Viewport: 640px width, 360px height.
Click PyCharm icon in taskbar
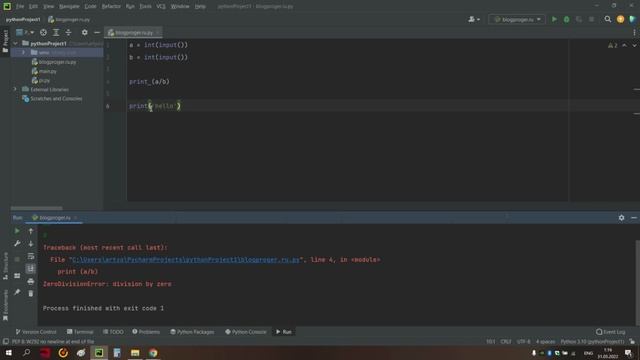(99, 353)
